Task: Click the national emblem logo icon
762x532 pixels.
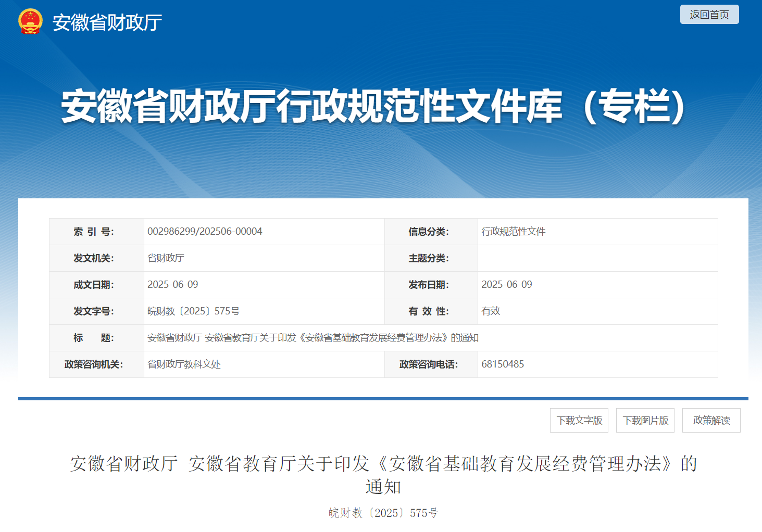Action: coord(30,21)
